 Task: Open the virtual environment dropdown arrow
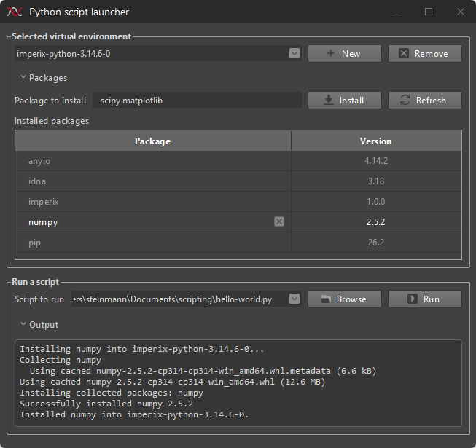[x=294, y=53]
